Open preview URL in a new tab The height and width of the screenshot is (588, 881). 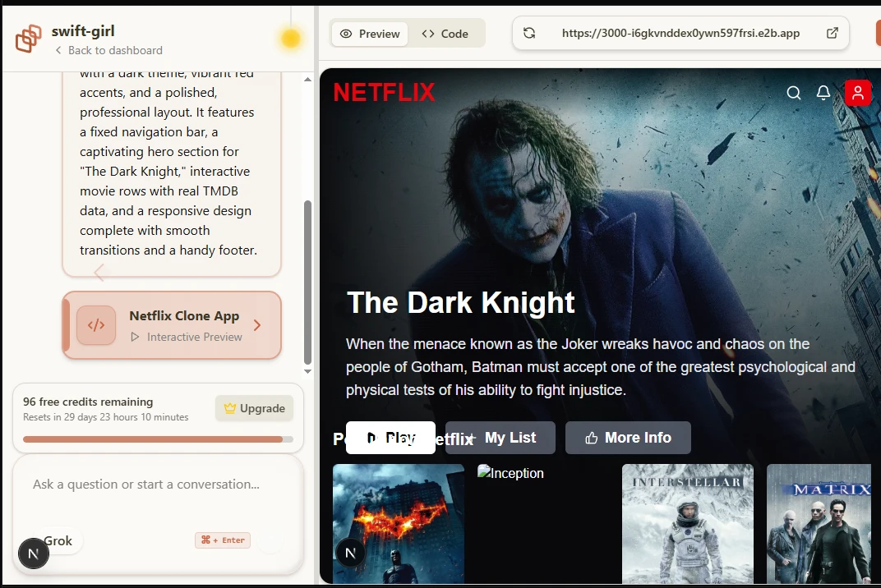[x=832, y=34]
